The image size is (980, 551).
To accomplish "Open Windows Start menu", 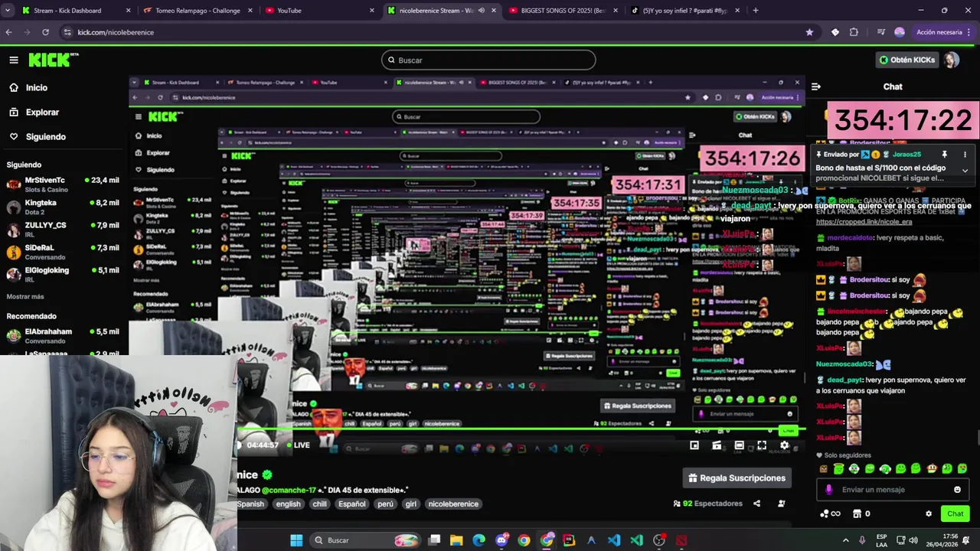I will (296, 540).
